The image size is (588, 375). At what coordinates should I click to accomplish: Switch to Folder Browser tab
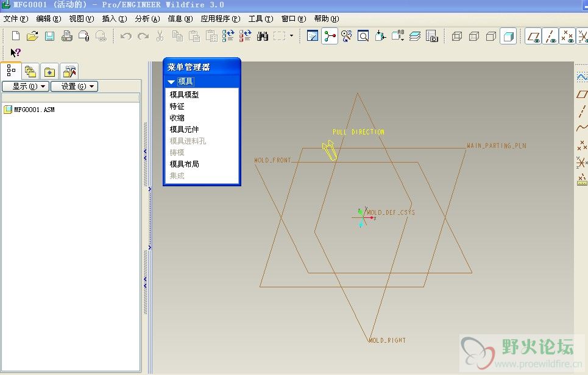tap(30, 71)
